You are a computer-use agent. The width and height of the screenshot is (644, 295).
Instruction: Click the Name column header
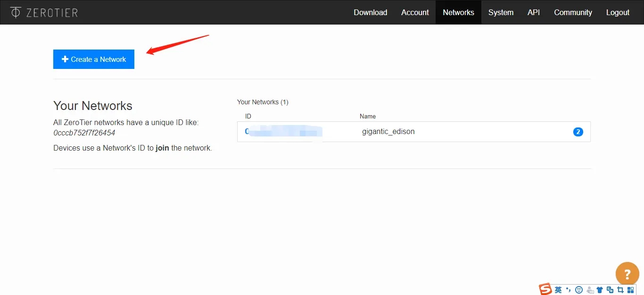(x=368, y=116)
